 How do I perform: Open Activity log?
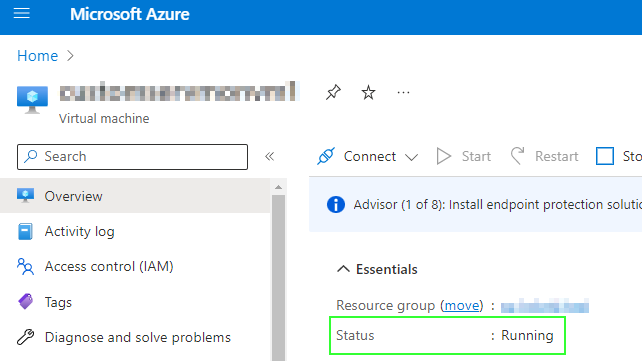coord(135,231)
